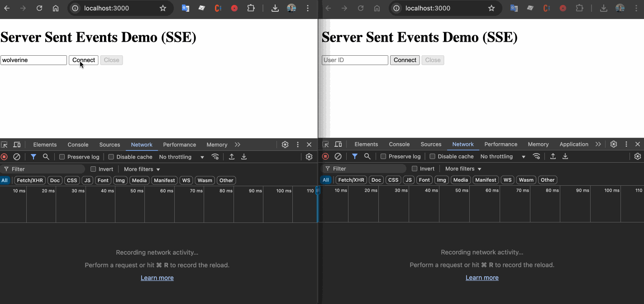This screenshot has height=304, width=644.
Task: Export the HAR file in right DevTools
Action: click(x=565, y=156)
